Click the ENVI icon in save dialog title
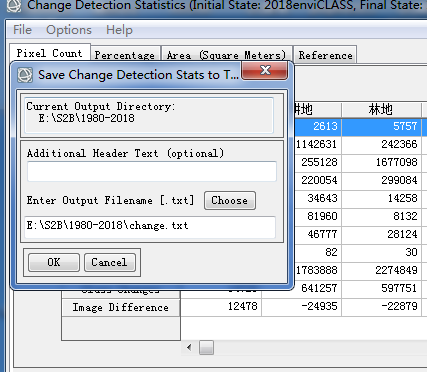 click(x=25, y=75)
